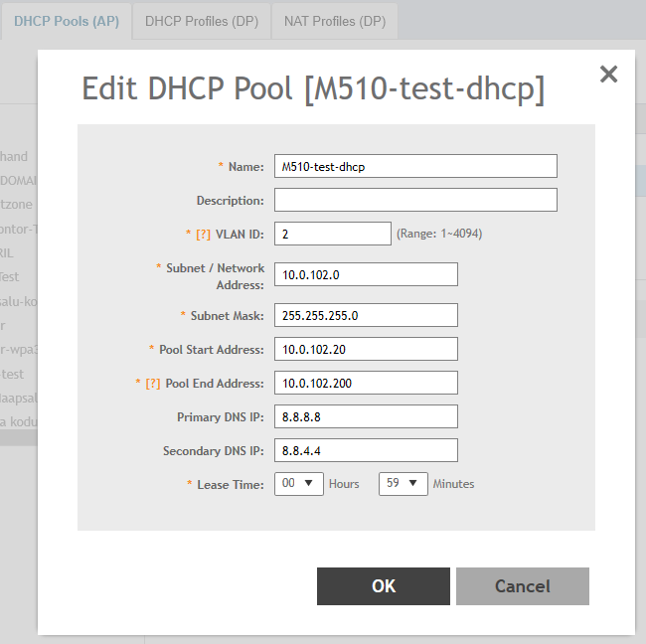Click the Name input field
The image size is (646, 644).
tap(415, 166)
